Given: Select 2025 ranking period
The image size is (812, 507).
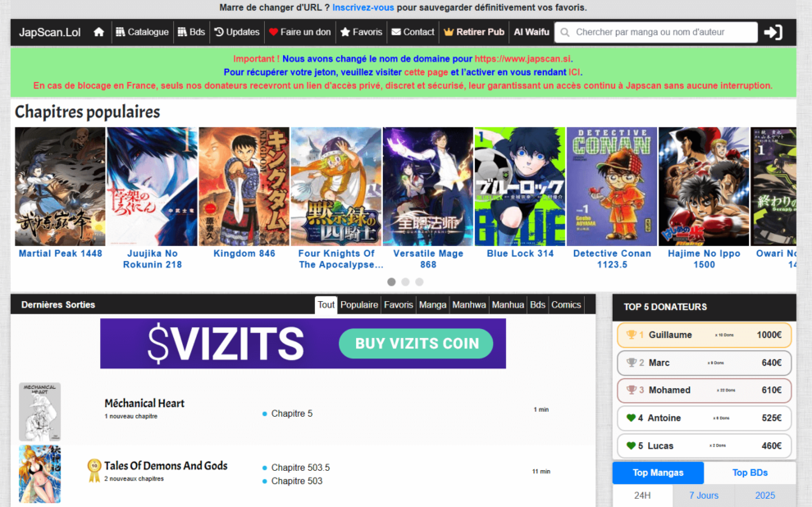Looking at the screenshot, I should 765,496.
